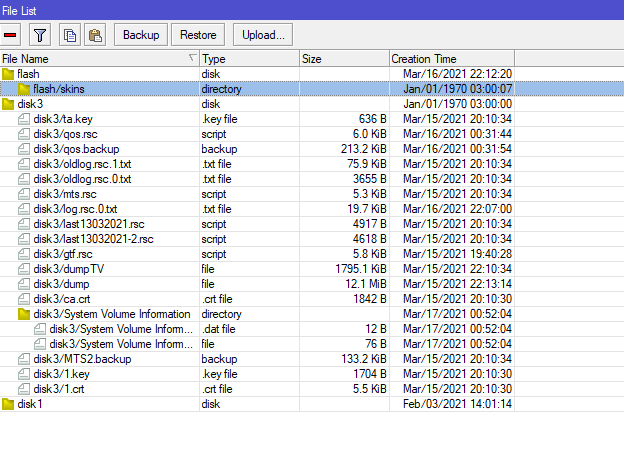The image size is (624, 468).
Task: Click the Paste clipboard icon
Action: pos(95,35)
